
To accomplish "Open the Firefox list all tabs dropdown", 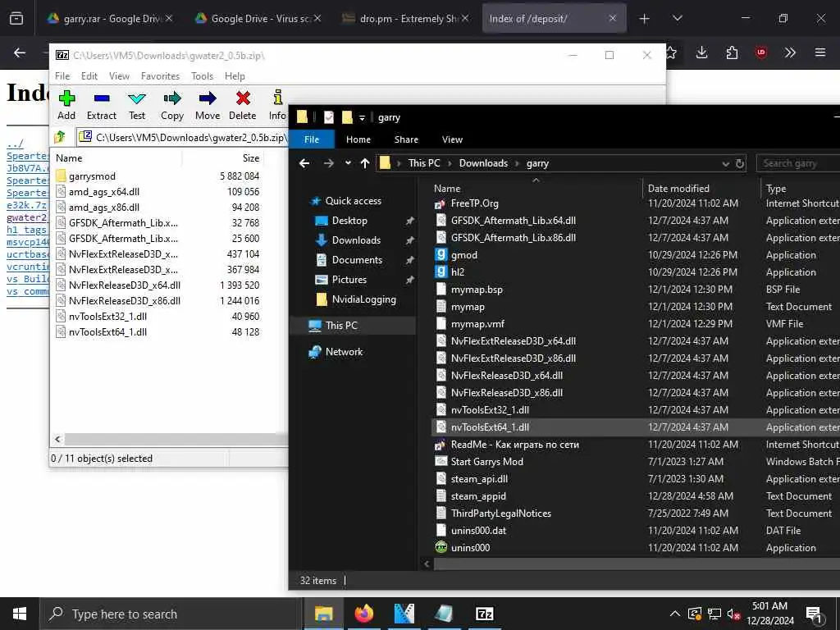I will 677,18.
